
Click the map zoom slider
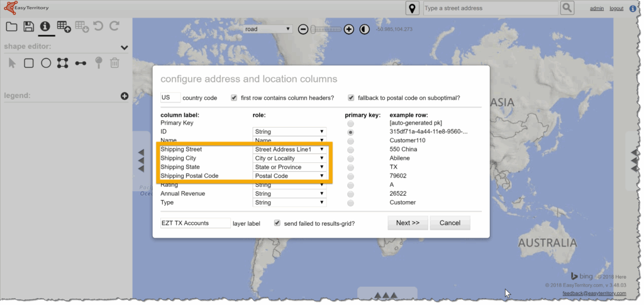click(x=326, y=30)
